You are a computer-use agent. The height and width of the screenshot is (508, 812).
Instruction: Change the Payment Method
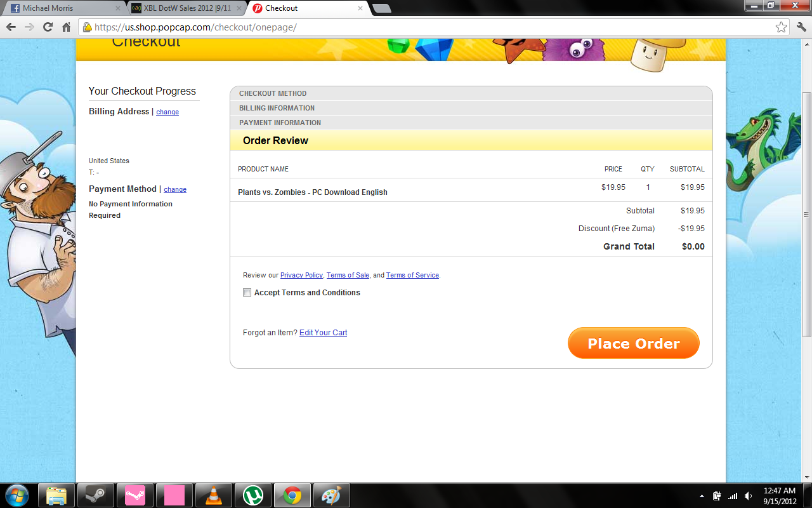click(x=175, y=189)
